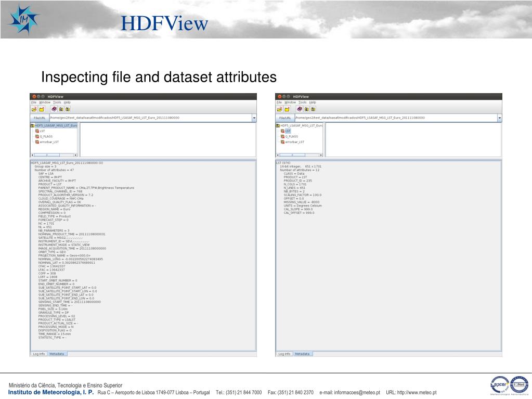Click Q_FLAGS dataset icon in left window tree
Viewport: 532px width, 399px height.
pyautogui.click(x=37, y=136)
